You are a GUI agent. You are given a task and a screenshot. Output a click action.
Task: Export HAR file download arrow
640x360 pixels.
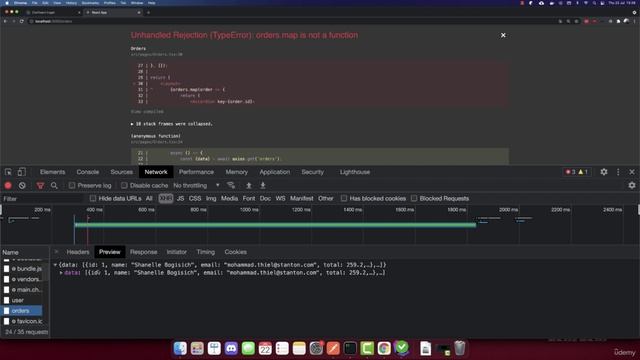point(263,185)
